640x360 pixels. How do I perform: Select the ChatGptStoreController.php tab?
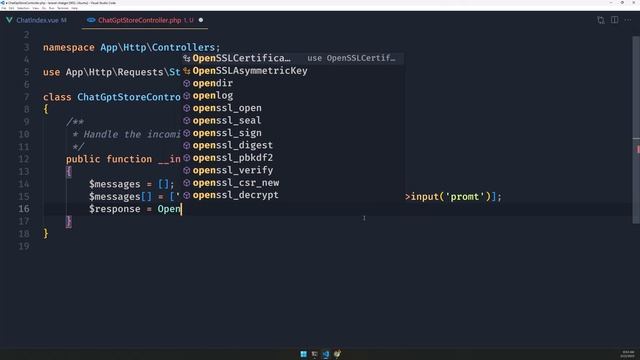(x=145, y=20)
